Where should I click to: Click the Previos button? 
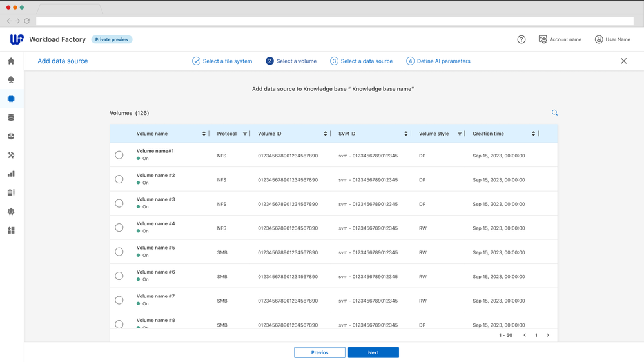(x=320, y=352)
